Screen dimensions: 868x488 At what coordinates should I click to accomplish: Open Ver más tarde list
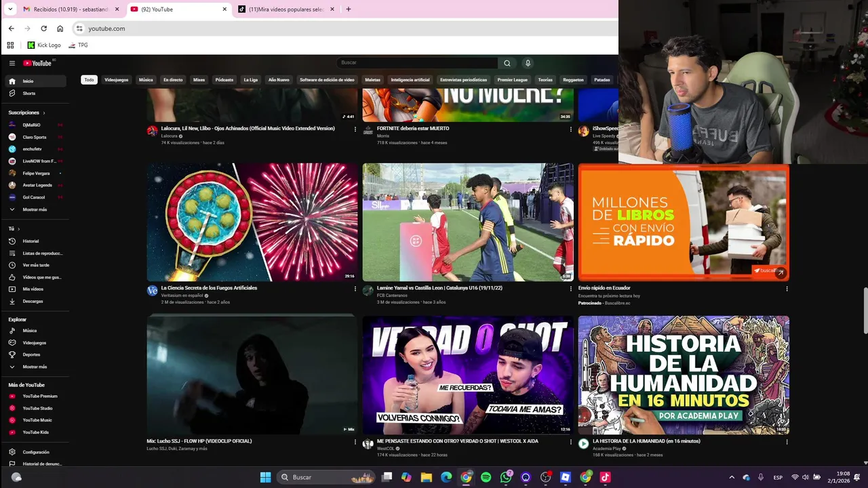point(34,265)
